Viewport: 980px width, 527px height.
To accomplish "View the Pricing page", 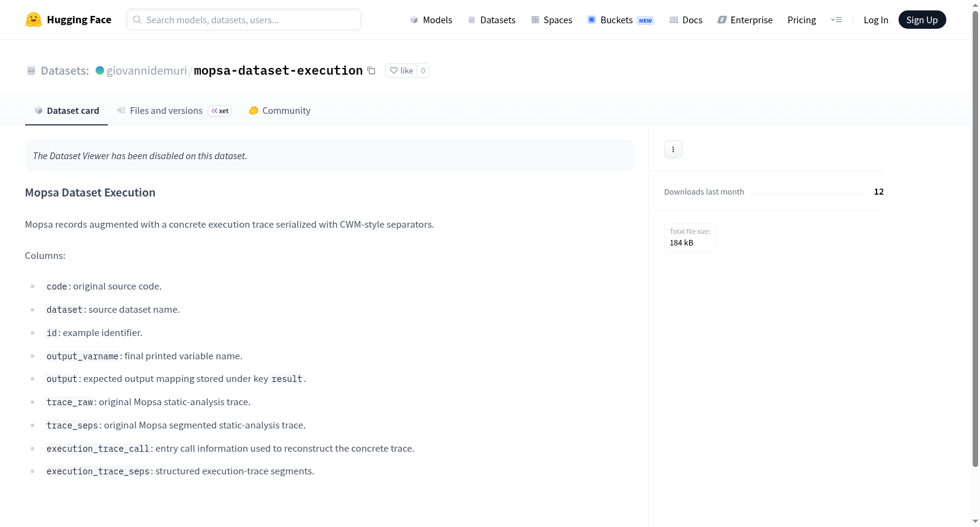I will [802, 20].
